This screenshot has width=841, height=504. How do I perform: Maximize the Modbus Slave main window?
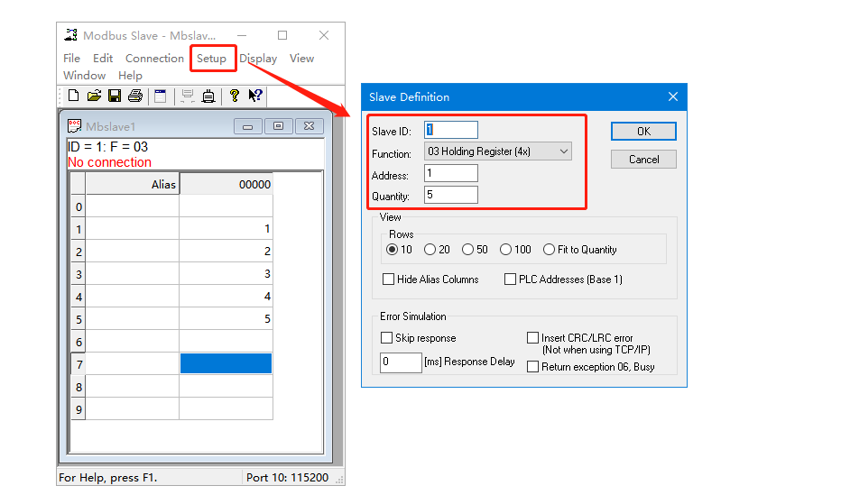tap(282, 35)
